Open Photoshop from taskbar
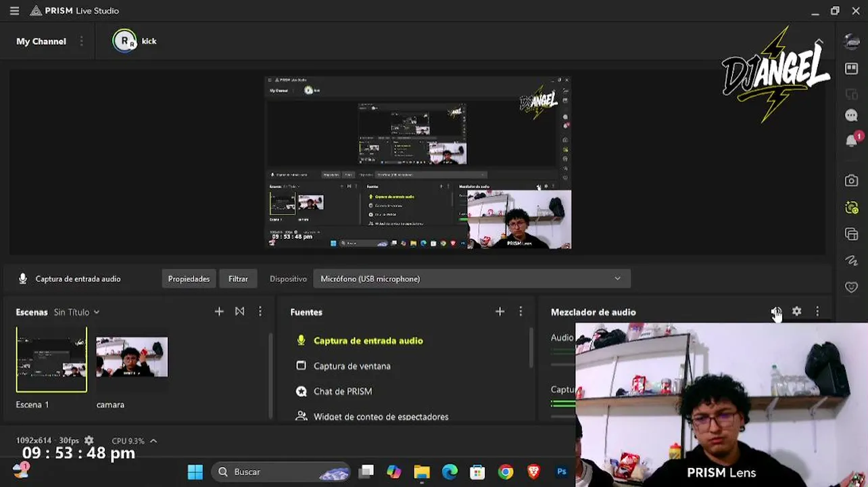This screenshot has height=487, width=868. (x=562, y=472)
